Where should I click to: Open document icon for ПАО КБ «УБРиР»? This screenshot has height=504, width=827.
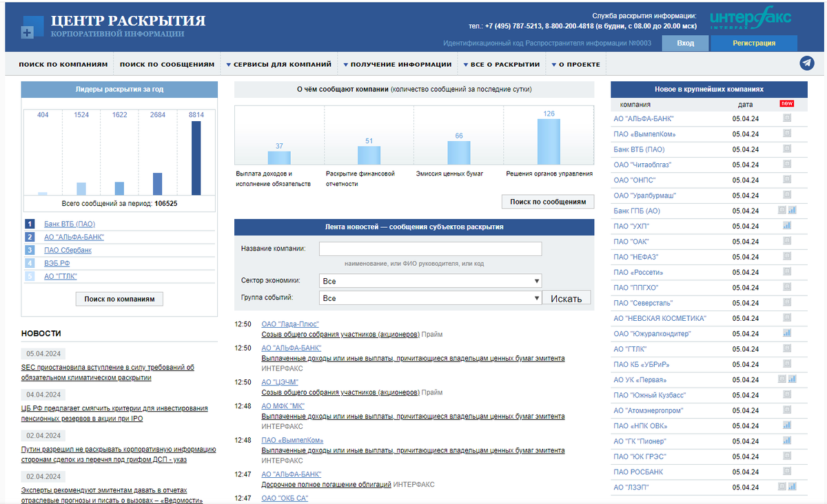[x=787, y=364]
